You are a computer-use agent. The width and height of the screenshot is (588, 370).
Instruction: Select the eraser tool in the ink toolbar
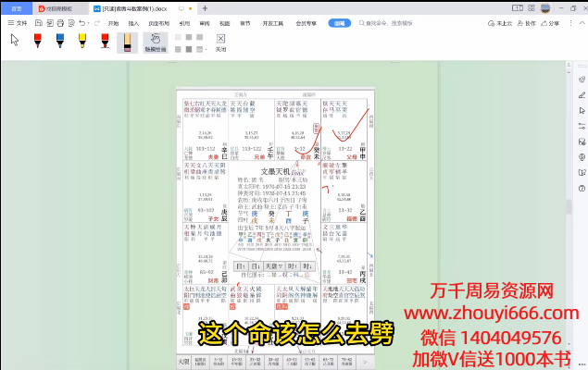tap(127, 42)
